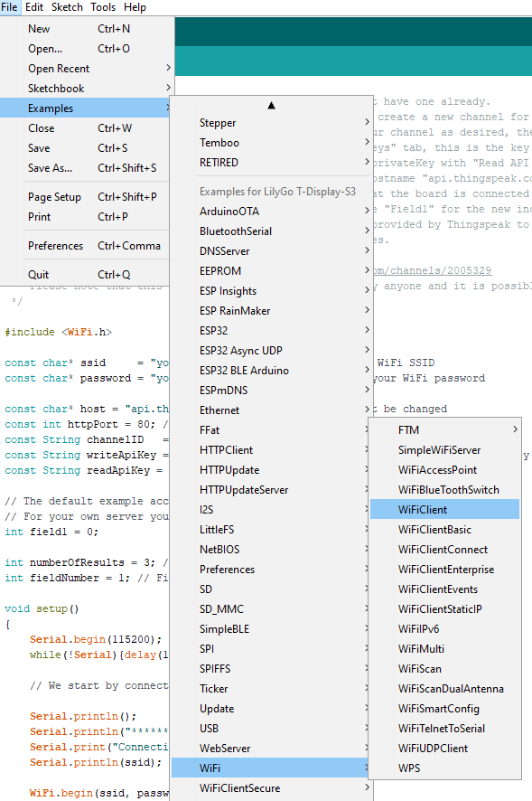Screen dimensions: 532x801
Task: Expand the ArduinoOTA examples submenu
Action: click(271, 211)
